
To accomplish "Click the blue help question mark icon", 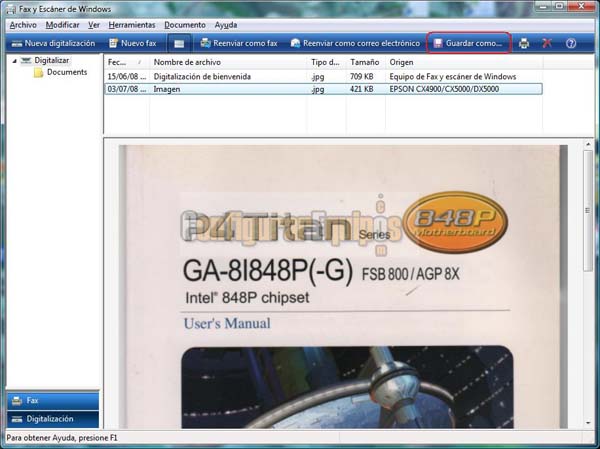I will coord(571,43).
